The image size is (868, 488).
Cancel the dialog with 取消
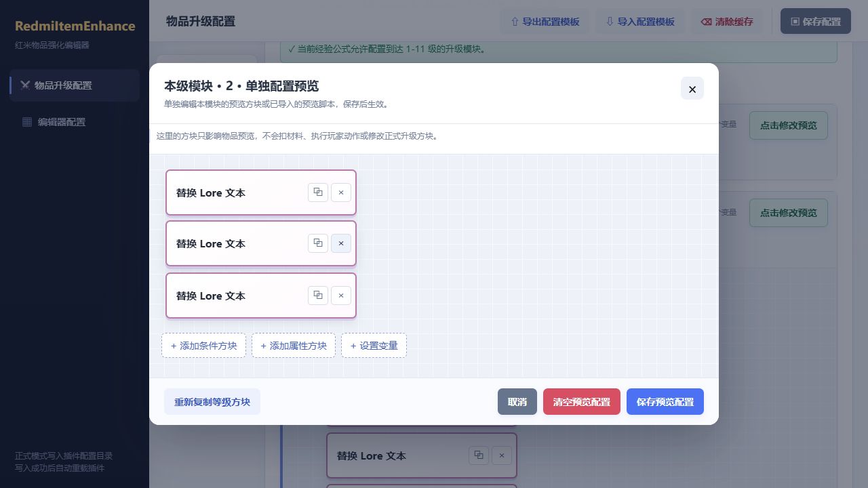click(517, 402)
